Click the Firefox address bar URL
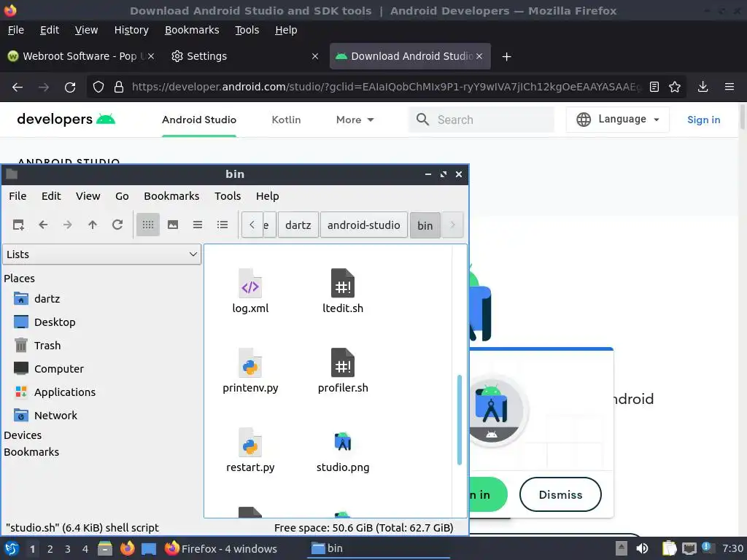747x560 pixels. point(386,87)
